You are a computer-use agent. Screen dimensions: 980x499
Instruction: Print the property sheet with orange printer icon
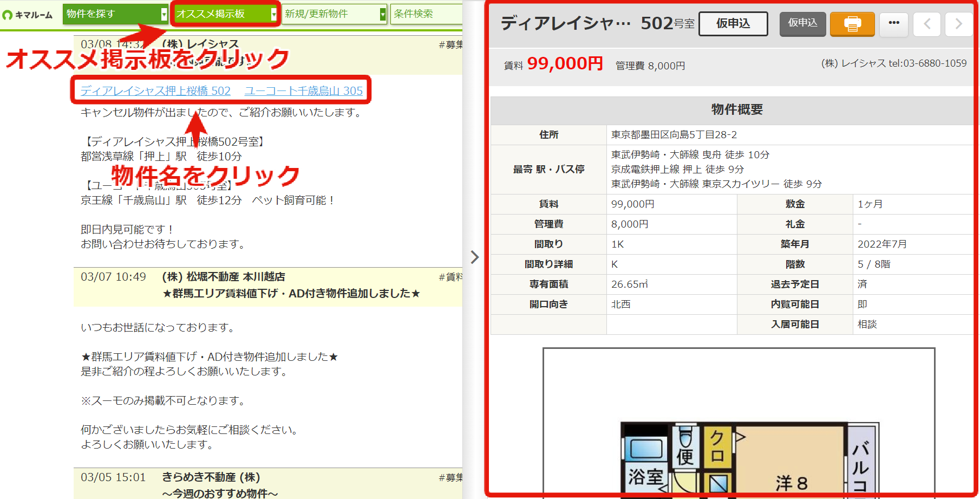point(852,24)
